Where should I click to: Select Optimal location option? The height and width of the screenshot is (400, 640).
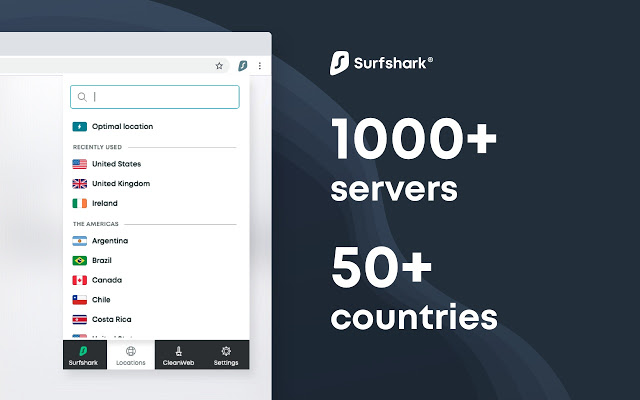coord(122,127)
